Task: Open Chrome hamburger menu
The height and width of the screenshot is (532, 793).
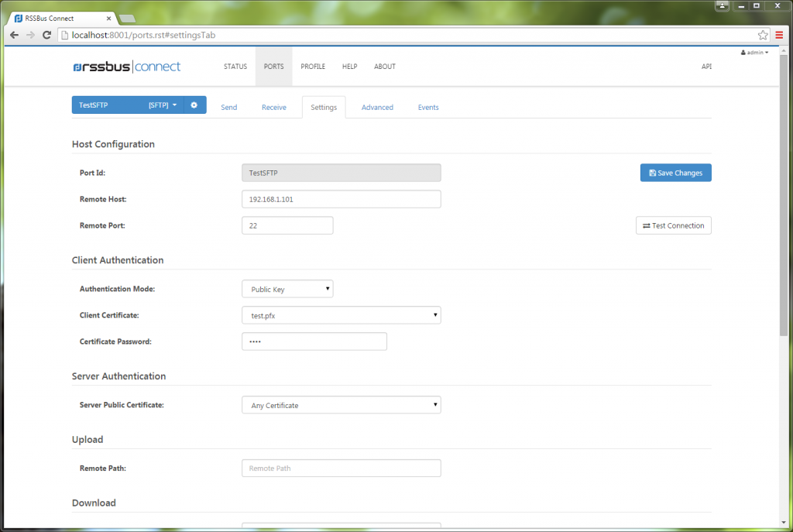Action: tap(779, 35)
